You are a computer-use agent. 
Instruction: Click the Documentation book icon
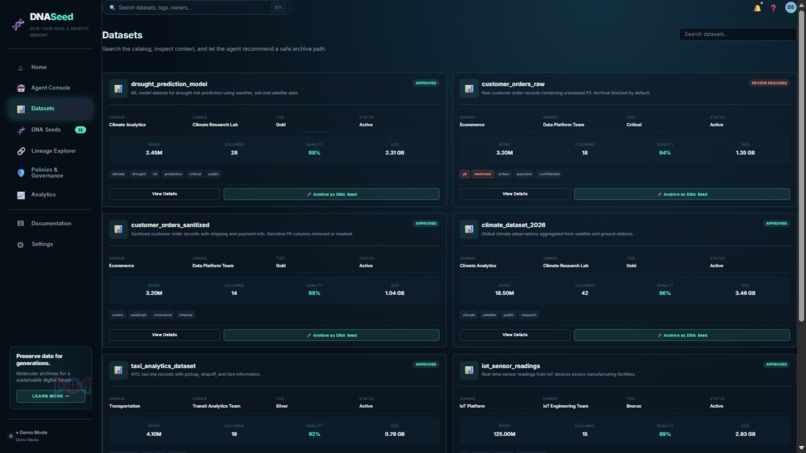click(21, 224)
